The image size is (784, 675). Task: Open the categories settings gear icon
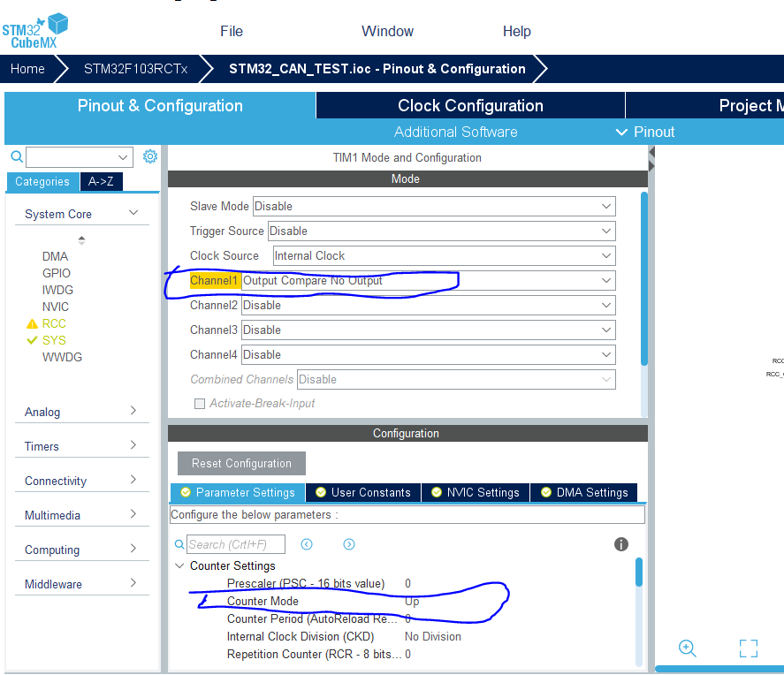click(x=150, y=156)
